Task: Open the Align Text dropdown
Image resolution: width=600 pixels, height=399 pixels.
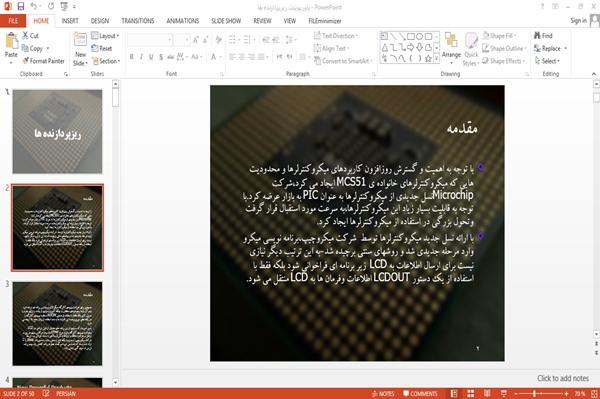Action: [331, 48]
